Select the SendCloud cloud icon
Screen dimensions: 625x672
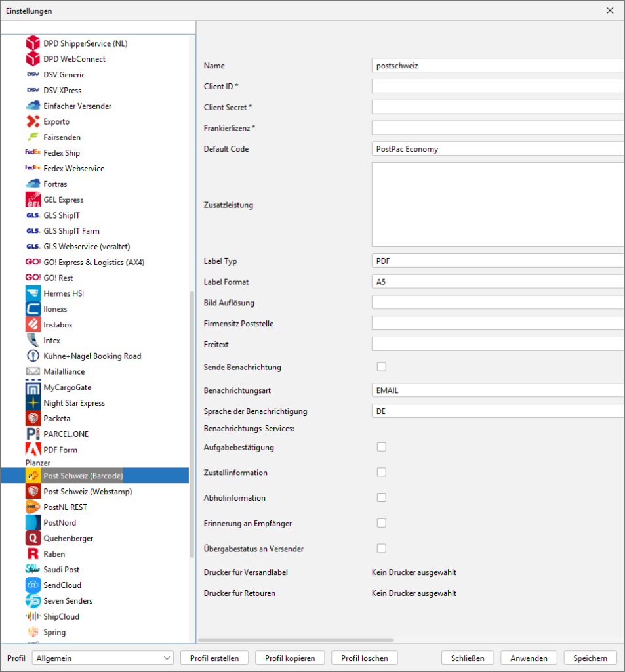(x=33, y=585)
